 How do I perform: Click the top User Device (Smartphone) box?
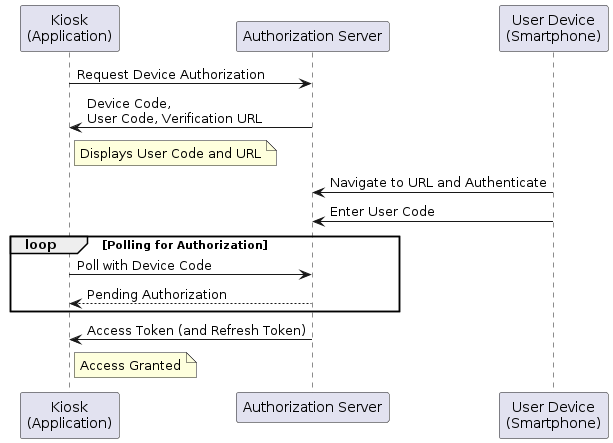point(554,28)
